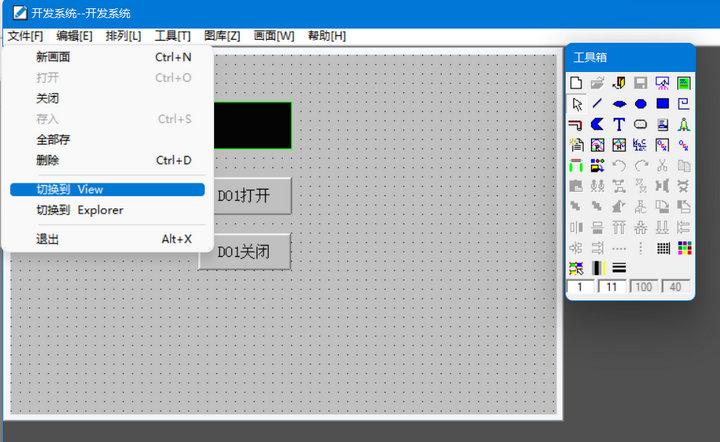Select the arrow pointer tool

[x=576, y=104]
